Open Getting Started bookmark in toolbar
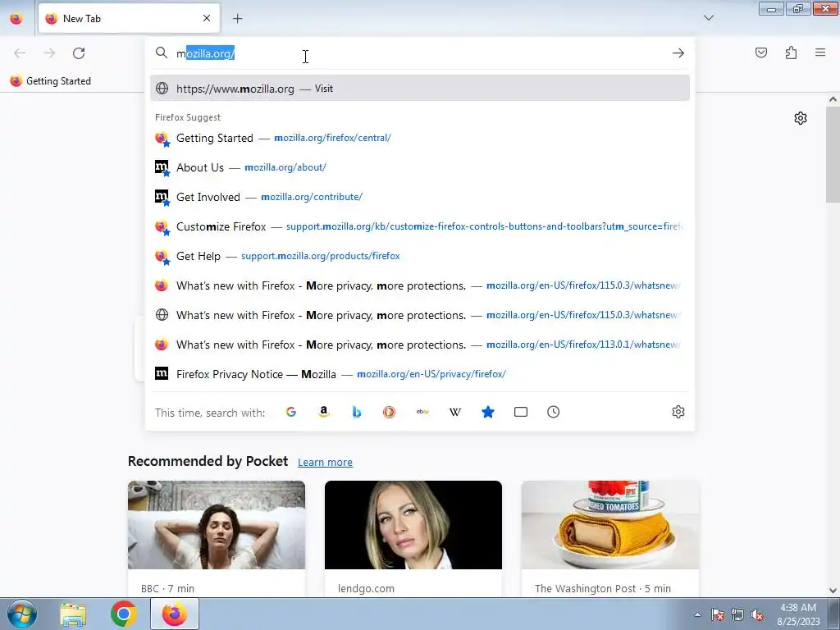The width and height of the screenshot is (840, 630). click(51, 81)
